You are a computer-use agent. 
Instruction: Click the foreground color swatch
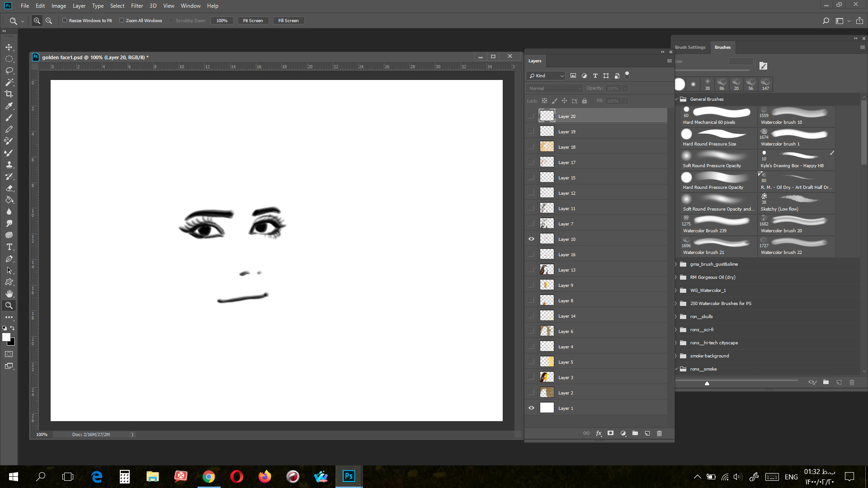point(6,337)
